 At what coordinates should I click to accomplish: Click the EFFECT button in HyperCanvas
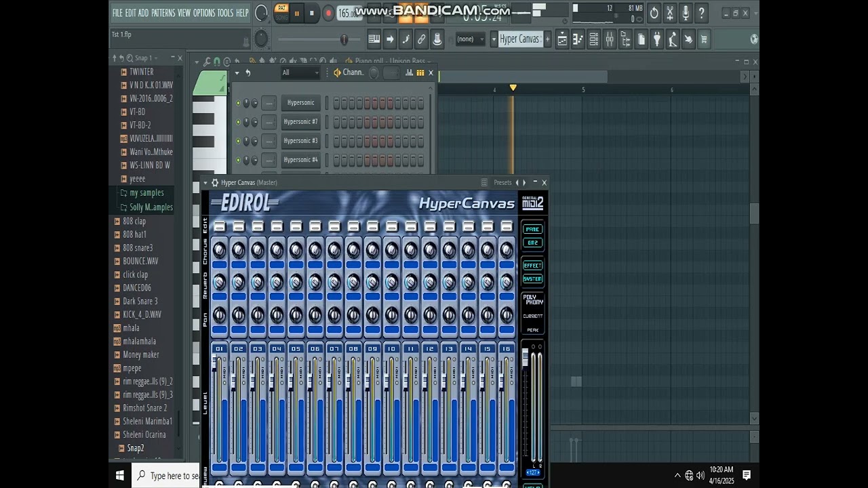click(x=532, y=265)
